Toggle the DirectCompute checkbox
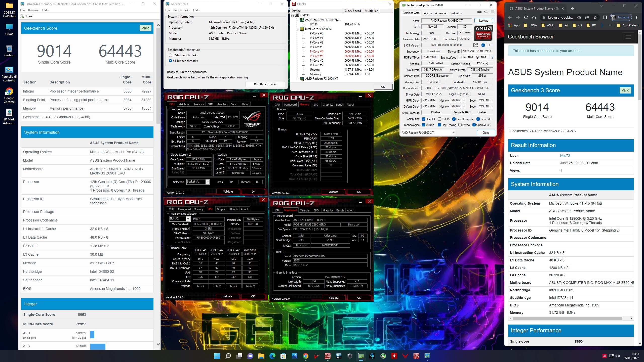This screenshot has height=362, width=644. (454, 119)
